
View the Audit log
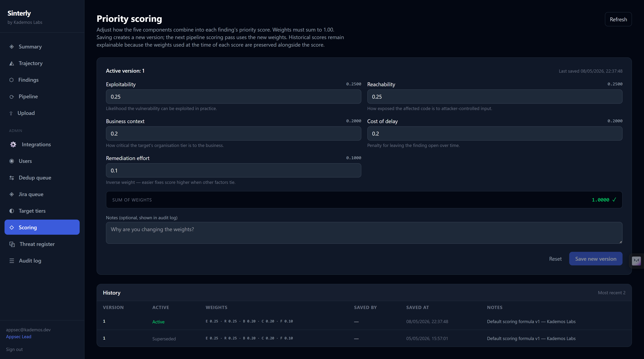pyautogui.click(x=42, y=261)
